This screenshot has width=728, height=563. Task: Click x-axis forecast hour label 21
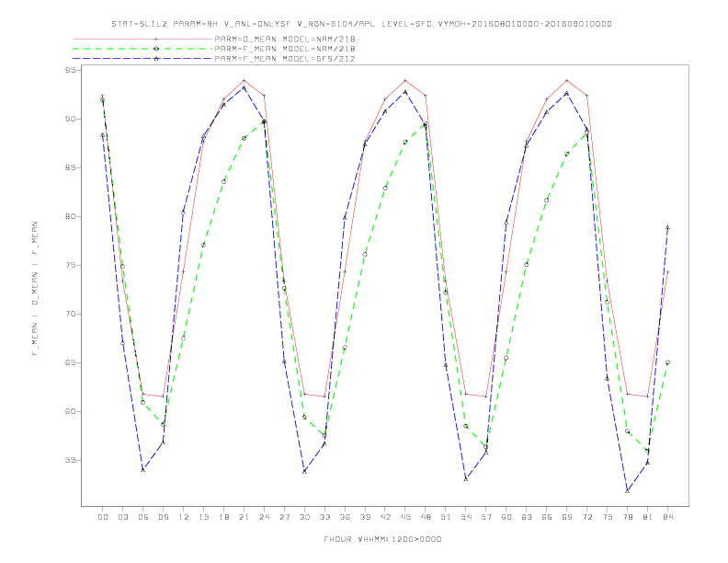point(244,517)
